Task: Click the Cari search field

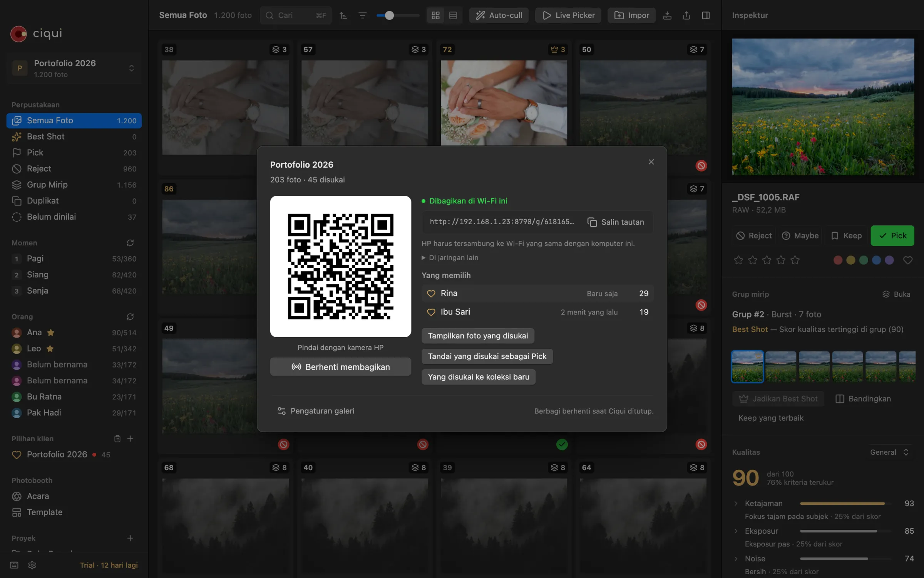Action: 295,15
